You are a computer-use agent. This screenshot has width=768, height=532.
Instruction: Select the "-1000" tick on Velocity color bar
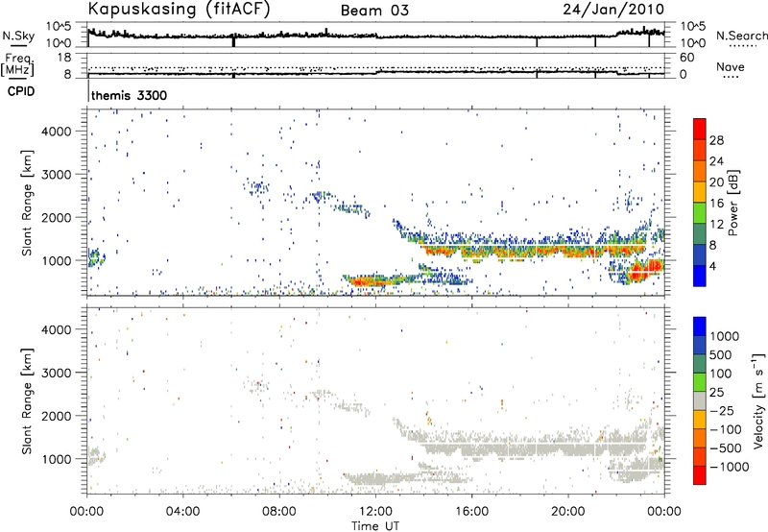click(730, 467)
